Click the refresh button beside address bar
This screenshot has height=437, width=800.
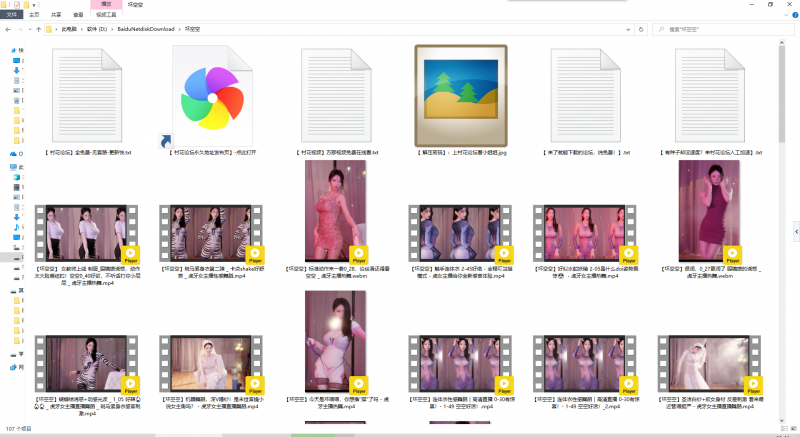641,30
